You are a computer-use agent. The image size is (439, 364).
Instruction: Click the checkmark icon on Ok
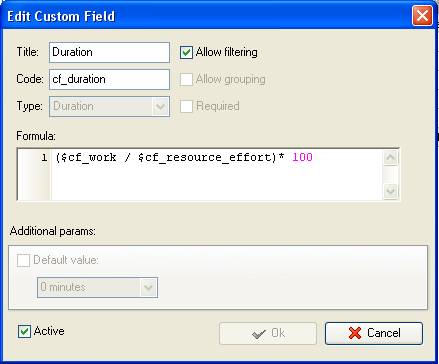pos(259,333)
